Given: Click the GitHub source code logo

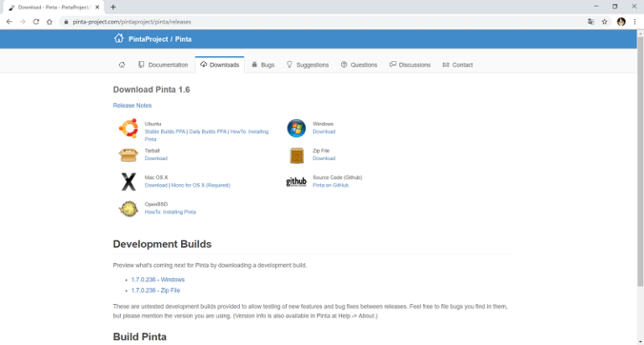Looking at the screenshot, I should pos(296,182).
